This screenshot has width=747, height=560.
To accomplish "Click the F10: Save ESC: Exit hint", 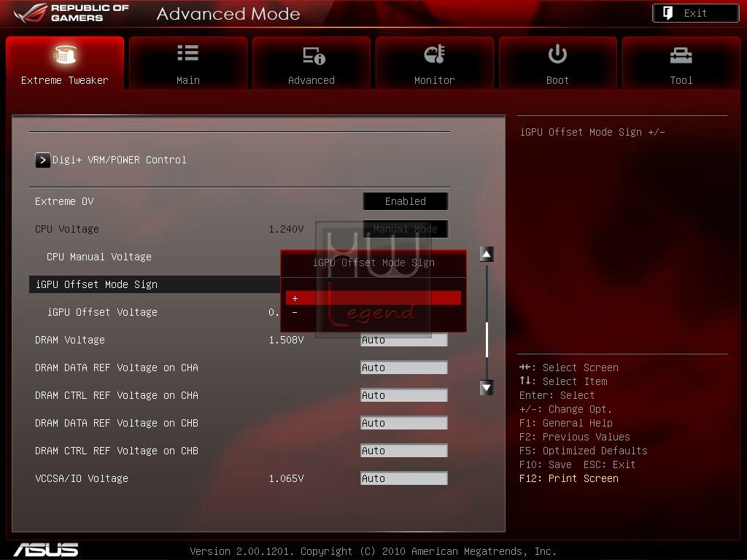I will point(578,464).
